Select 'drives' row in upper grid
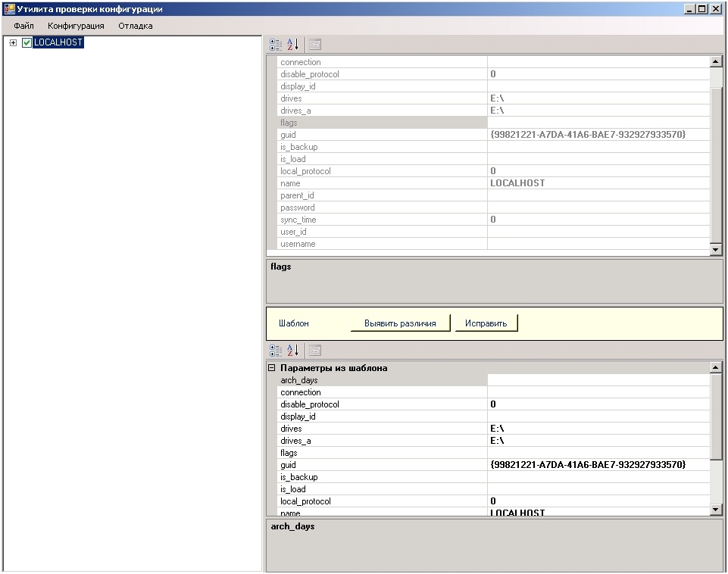This screenshot has width=728, height=574. [493, 98]
